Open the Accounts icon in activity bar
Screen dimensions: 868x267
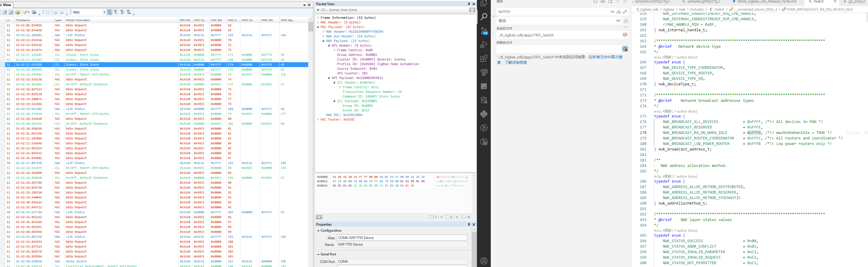coord(484,261)
